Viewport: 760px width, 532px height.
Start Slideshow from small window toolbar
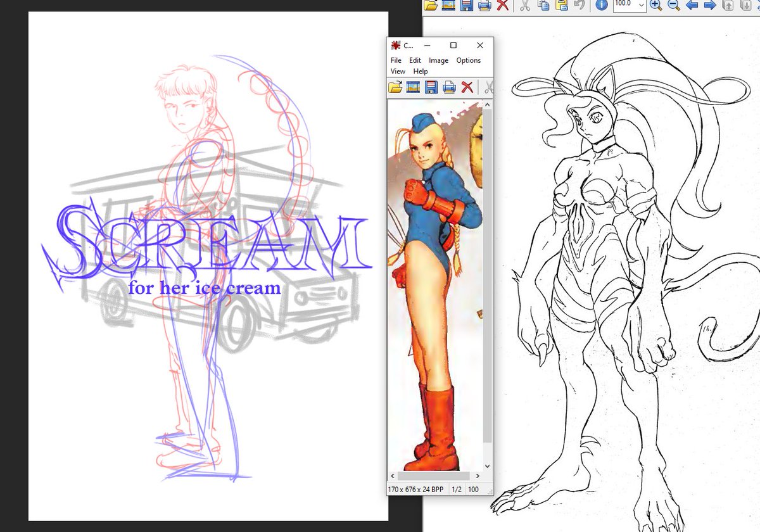tap(414, 87)
